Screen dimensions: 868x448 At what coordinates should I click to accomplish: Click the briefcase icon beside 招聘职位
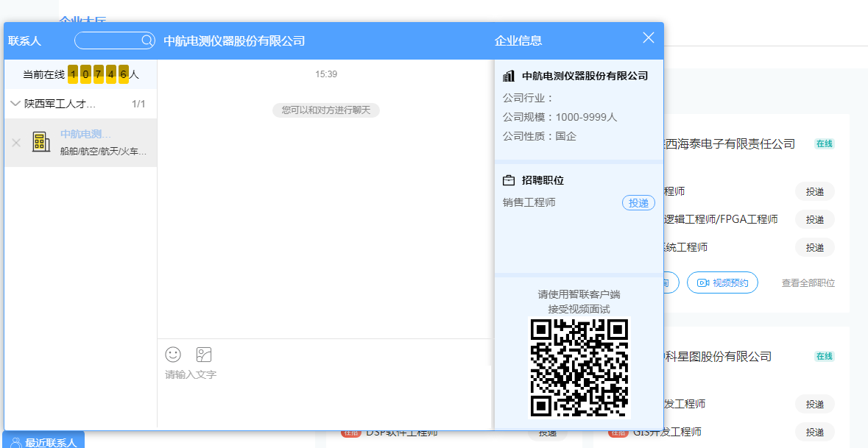point(509,180)
